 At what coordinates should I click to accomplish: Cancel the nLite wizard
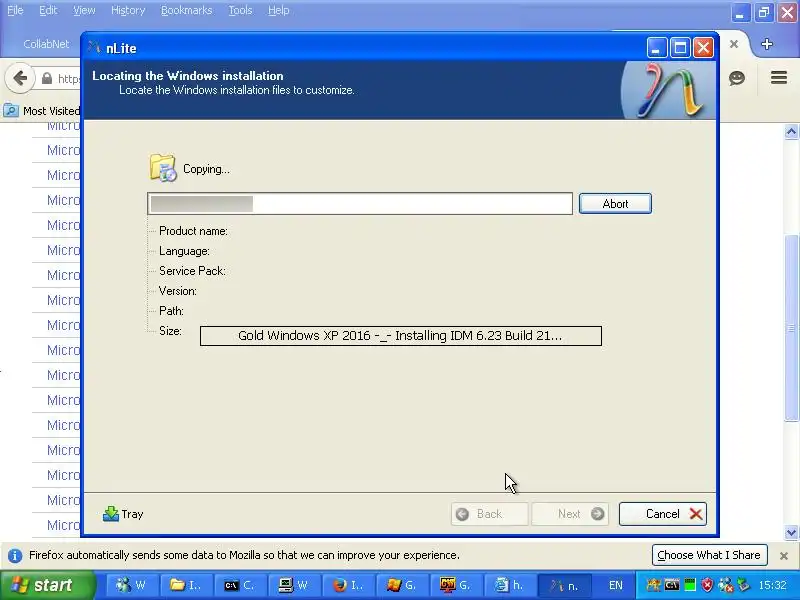coord(663,514)
